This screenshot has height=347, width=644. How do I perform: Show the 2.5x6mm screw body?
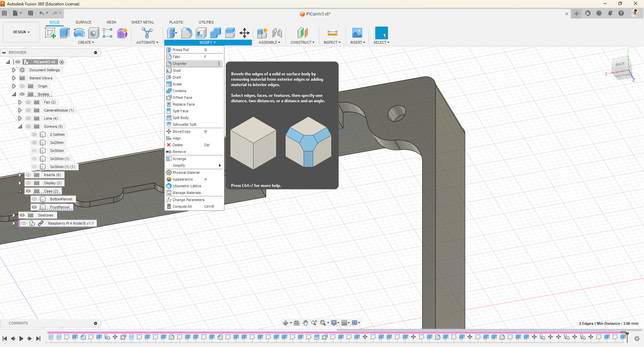(34, 134)
